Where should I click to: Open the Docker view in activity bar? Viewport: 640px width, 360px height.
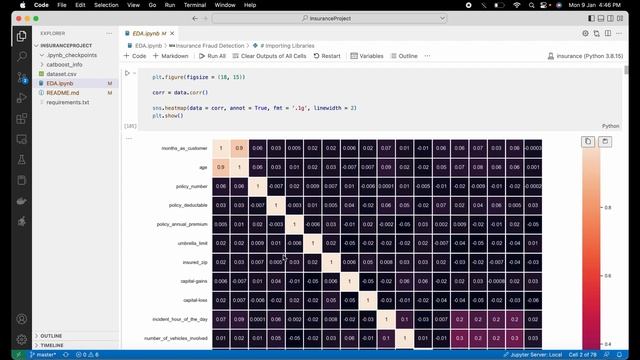click(x=22, y=201)
